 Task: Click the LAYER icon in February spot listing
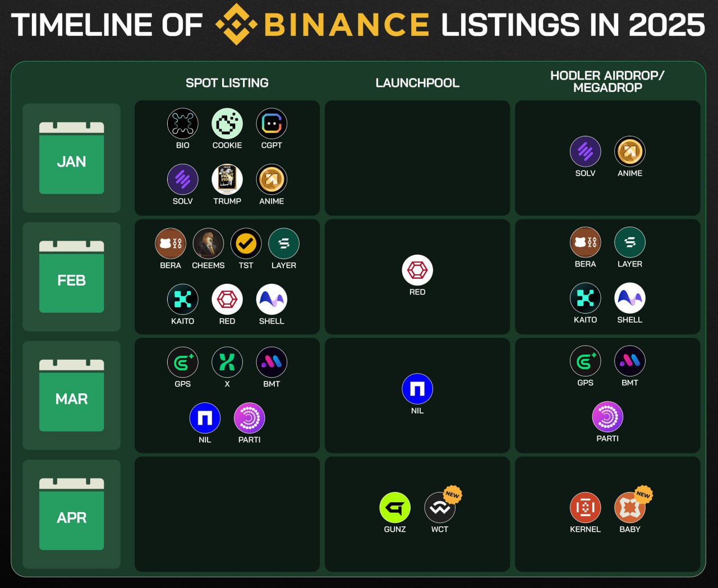[284, 244]
